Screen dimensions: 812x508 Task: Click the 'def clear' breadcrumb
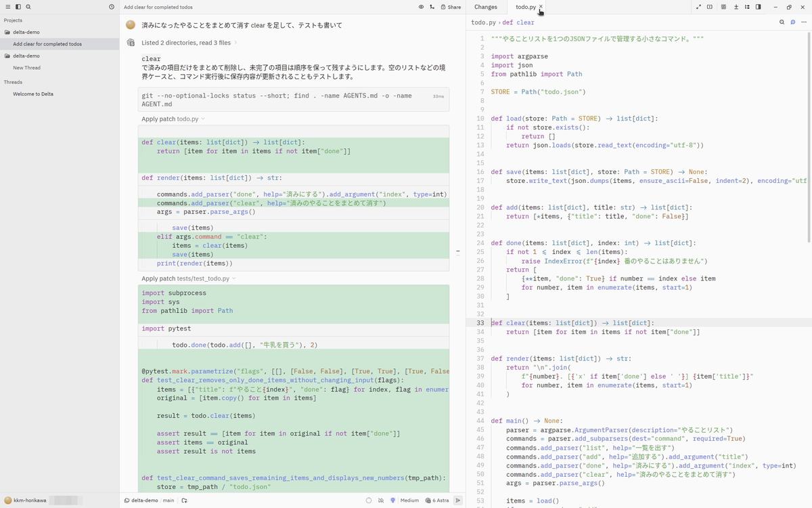(x=518, y=22)
